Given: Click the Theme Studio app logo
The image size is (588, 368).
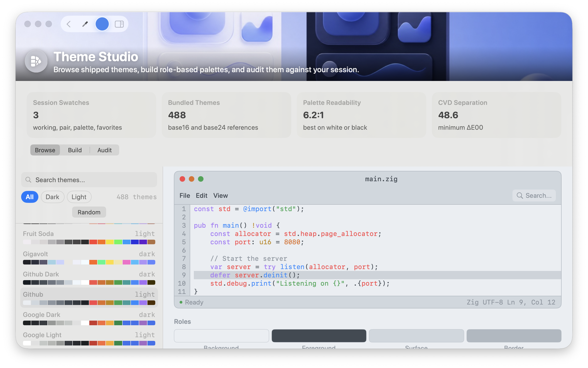Looking at the screenshot, I should point(36,61).
